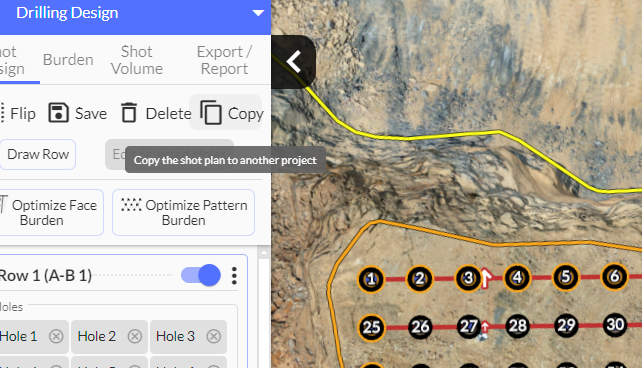
Task: Open the Shot Volume tab
Action: click(137, 60)
